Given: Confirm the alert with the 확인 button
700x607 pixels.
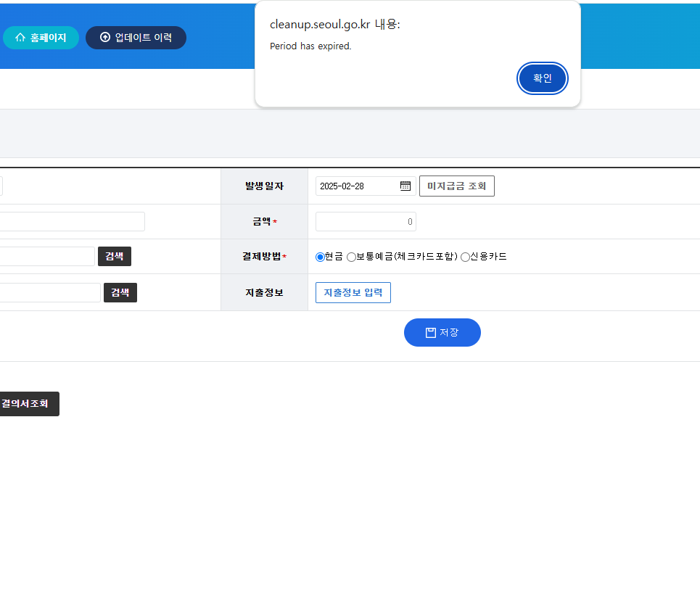Looking at the screenshot, I should (x=542, y=78).
